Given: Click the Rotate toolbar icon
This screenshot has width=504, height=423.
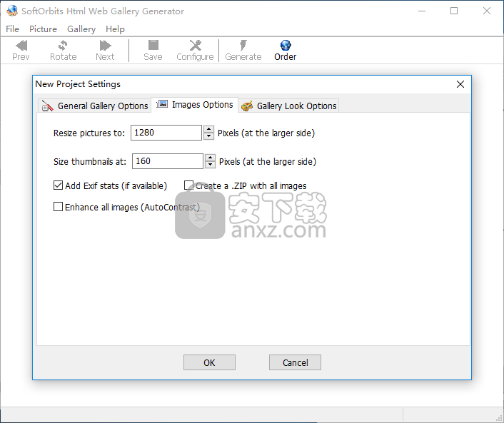Looking at the screenshot, I should [63, 46].
